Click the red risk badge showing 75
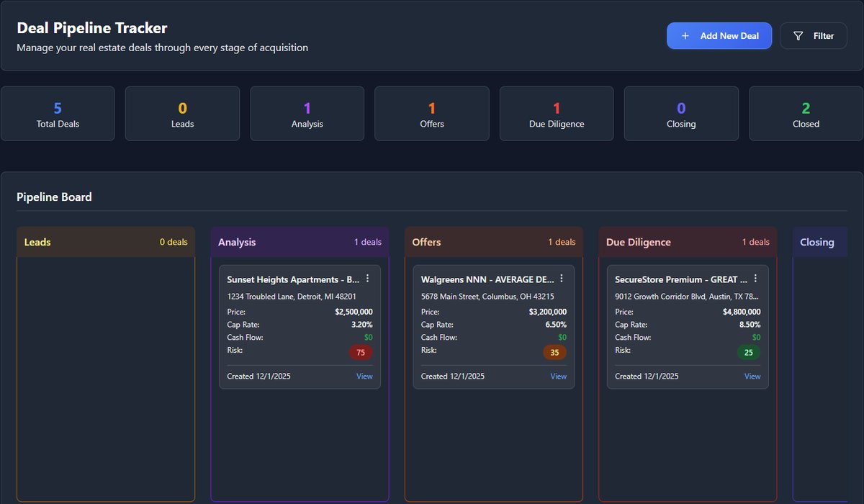Image resolution: width=864 pixels, height=504 pixels. click(x=361, y=353)
